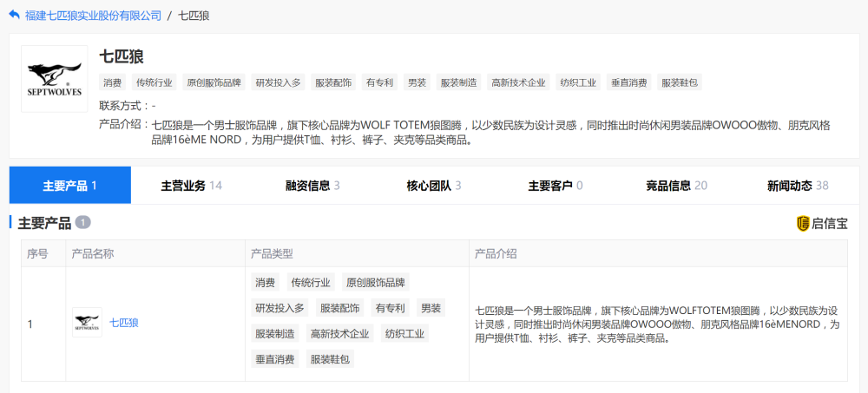The image size is (868, 393).
Task: Click the header 高新技术企业 tag
Action: click(x=518, y=83)
